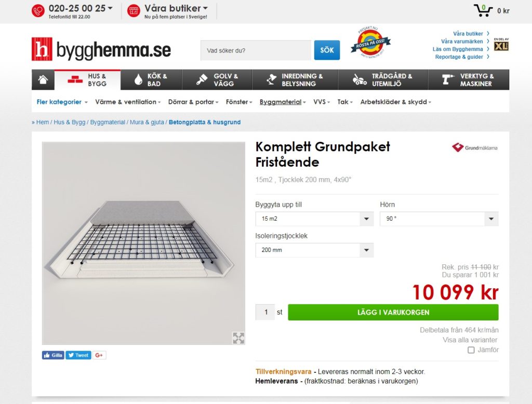The height and width of the screenshot is (404, 532).
Task: Open the Byggyta upp till dropdown
Action: pos(314,219)
